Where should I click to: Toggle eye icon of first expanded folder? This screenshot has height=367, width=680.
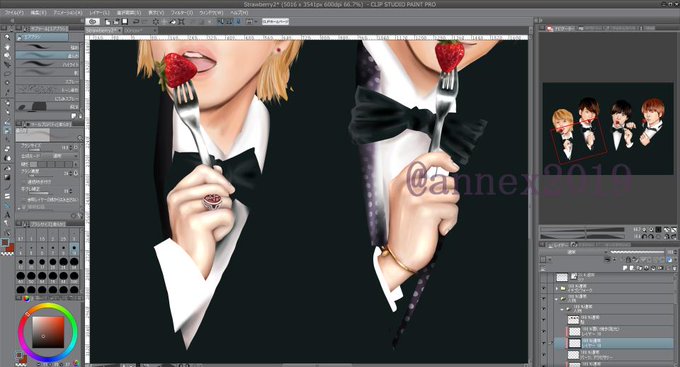point(544,298)
